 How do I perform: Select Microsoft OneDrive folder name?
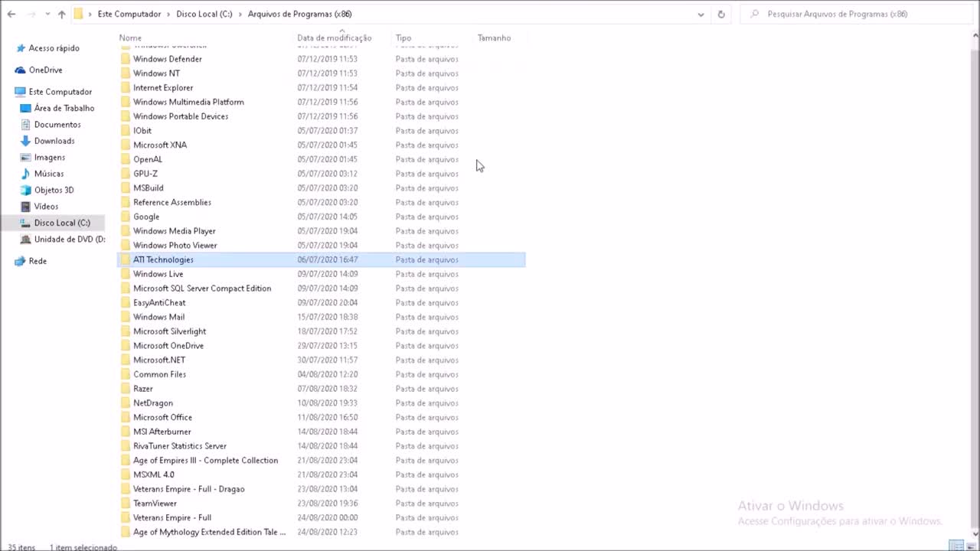pos(168,346)
